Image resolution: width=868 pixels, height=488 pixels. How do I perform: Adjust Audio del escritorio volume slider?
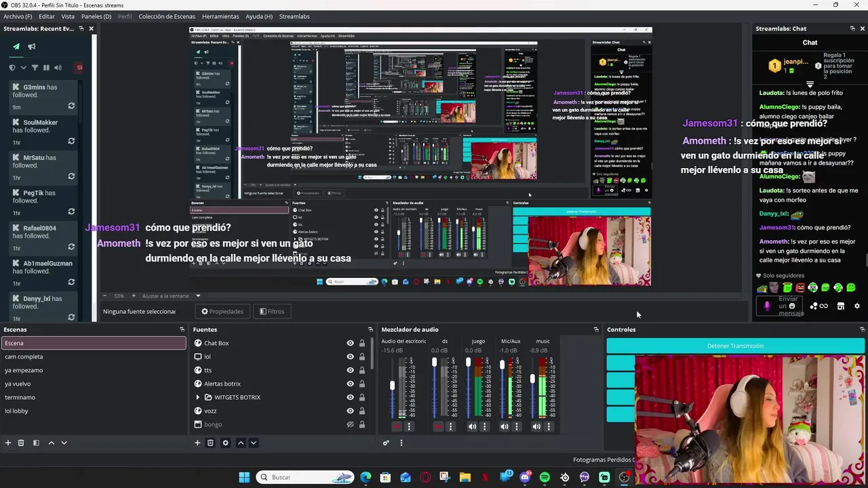click(x=392, y=385)
